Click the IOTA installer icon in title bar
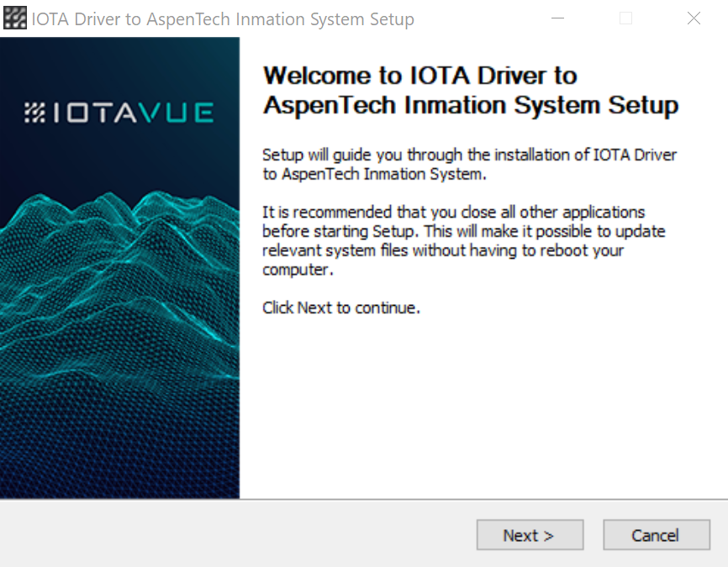Screen dimensions: 728x567 15,18
